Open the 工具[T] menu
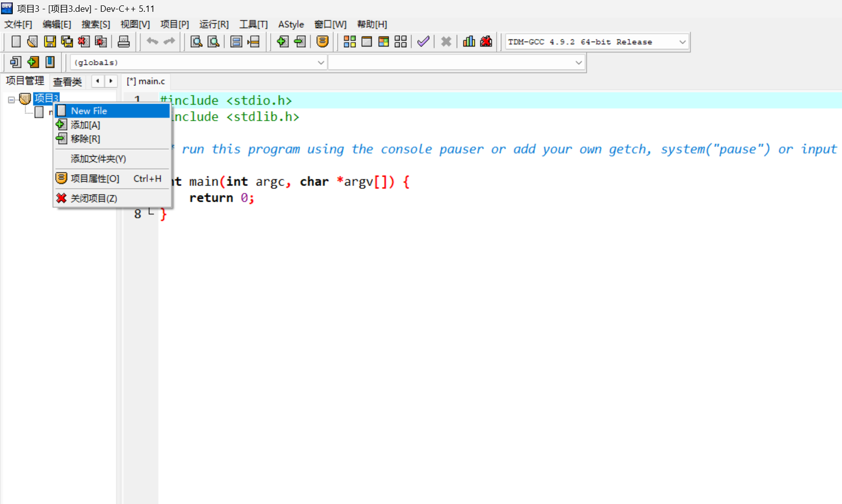The width and height of the screenshot is (842, 504). pyautogui.click(x=253, y=25)
